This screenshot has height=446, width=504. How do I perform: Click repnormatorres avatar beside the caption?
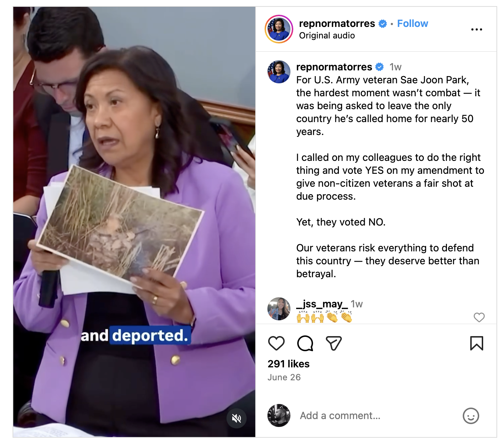(279, 72)
